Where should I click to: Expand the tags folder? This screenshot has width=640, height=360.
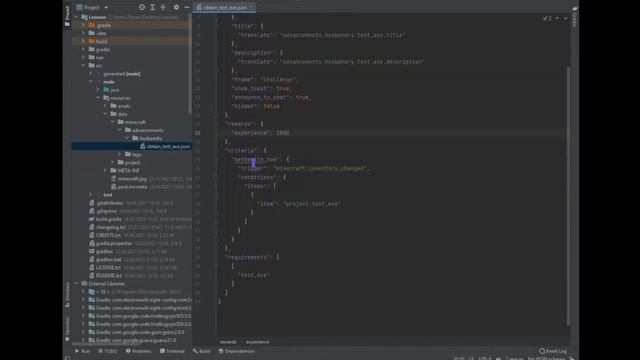tap(120, 154)
